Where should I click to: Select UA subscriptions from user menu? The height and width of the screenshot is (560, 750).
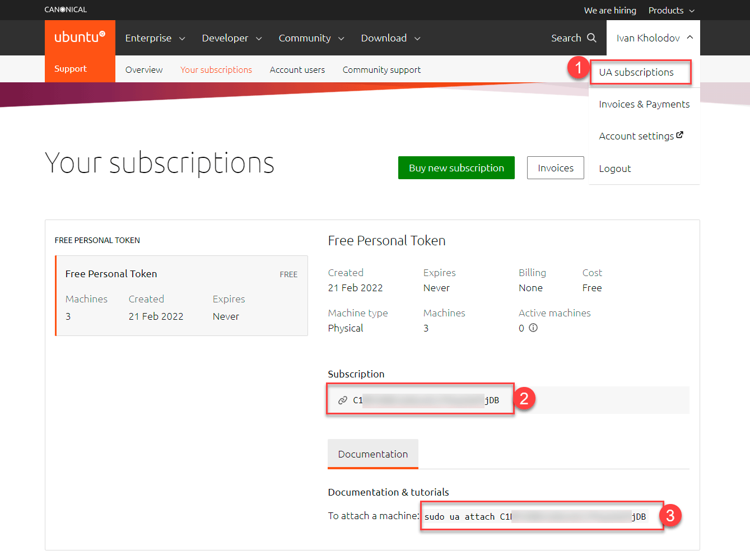pos(636,72)
